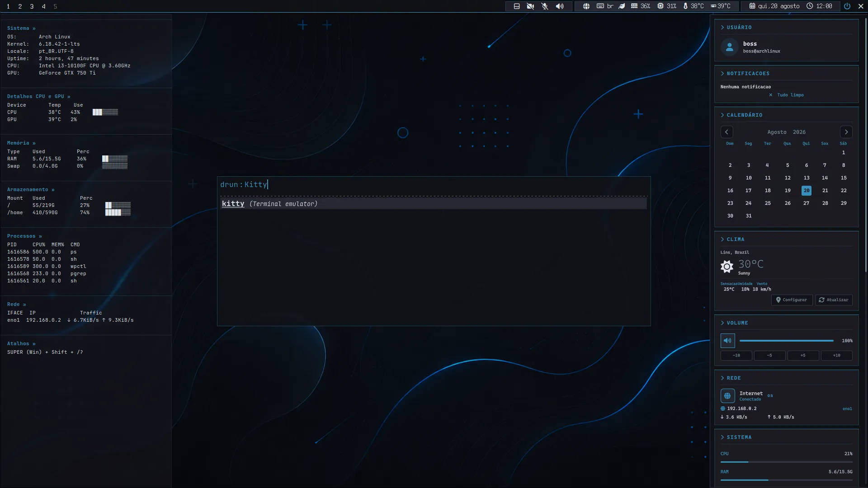Click the globe network icon in top bar
The width and height of the screenshot is (868, 488).
(x=586, y=6)
